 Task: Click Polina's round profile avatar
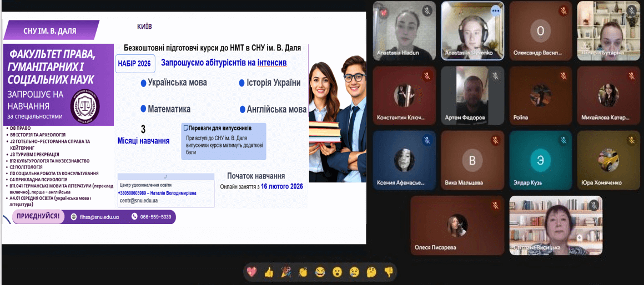541,95
